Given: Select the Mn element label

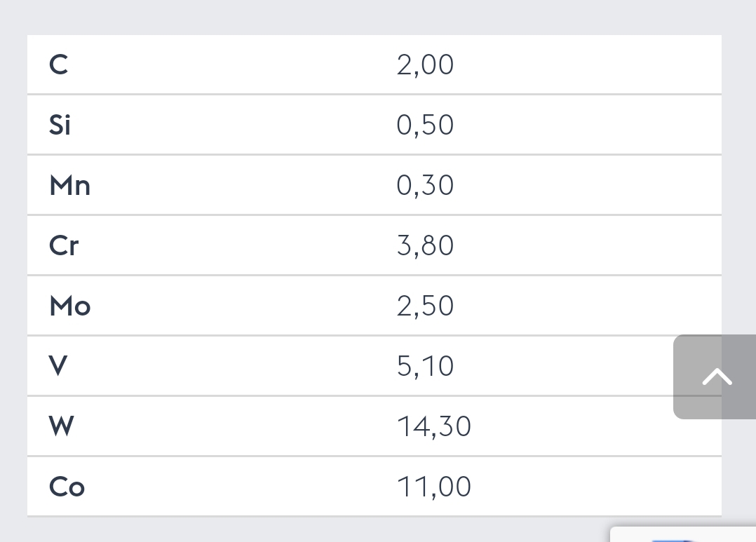Looking at the screenshot, I should [70, 185].
